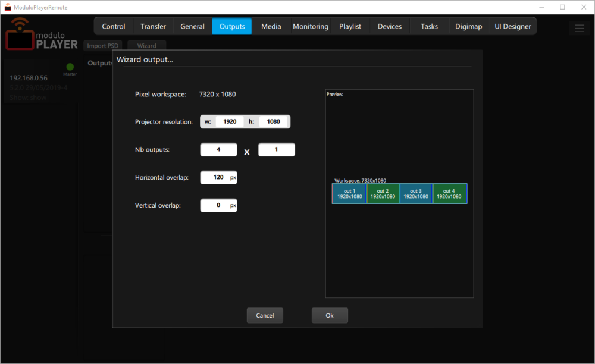Cancel the output wizard dialog

265,315
